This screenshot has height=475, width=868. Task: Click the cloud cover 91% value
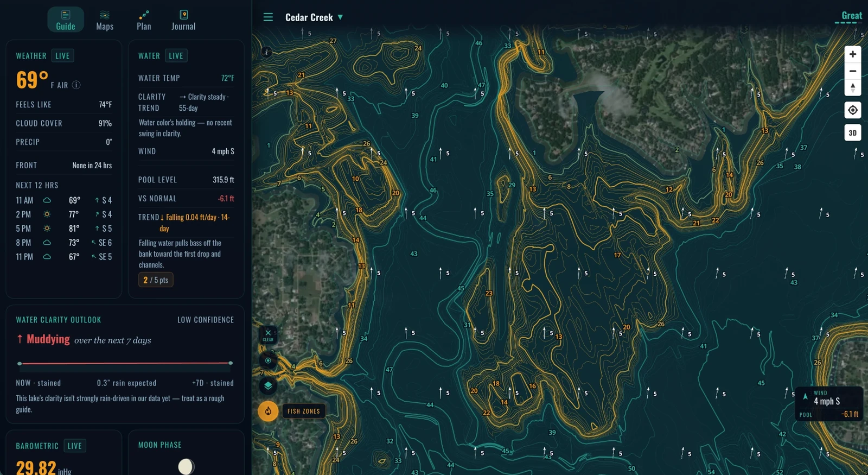pyautogui.click(x=105, y=123)
